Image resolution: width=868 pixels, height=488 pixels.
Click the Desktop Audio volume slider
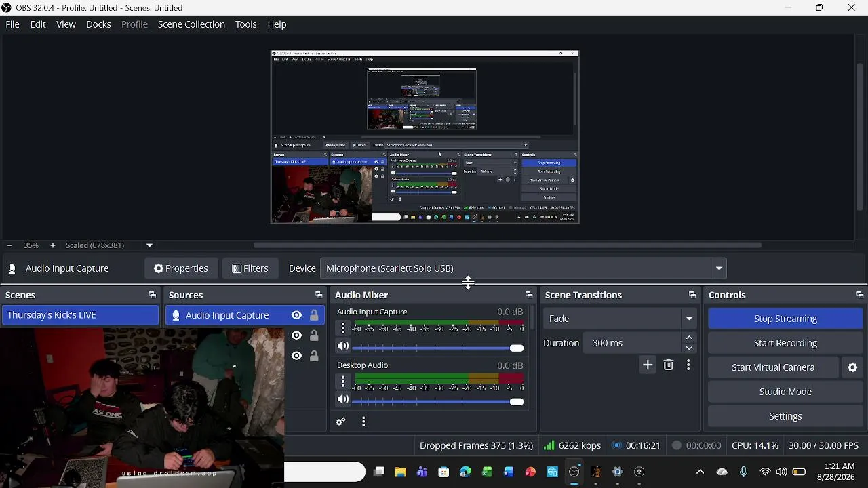(438, 401)
